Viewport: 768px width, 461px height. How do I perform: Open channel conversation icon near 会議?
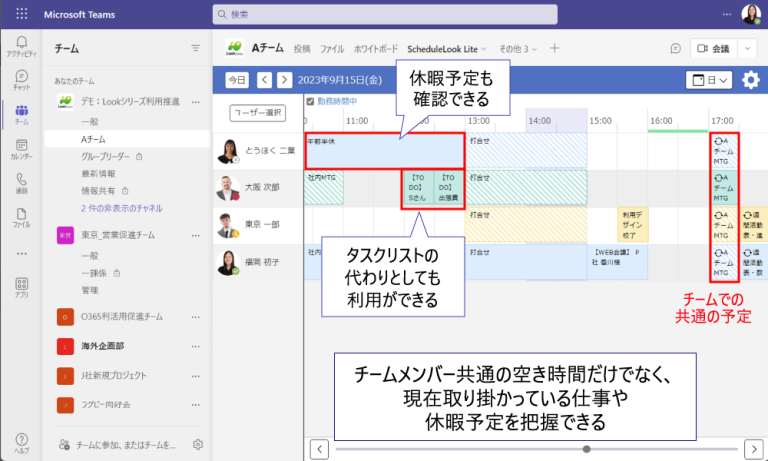tap(675, 49)
